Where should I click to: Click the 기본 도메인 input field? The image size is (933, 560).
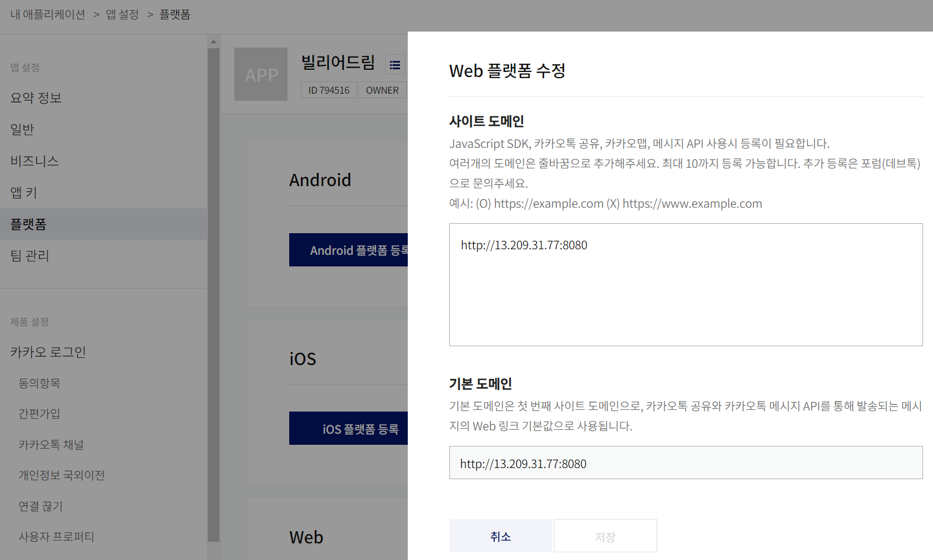tap(686, 463)
